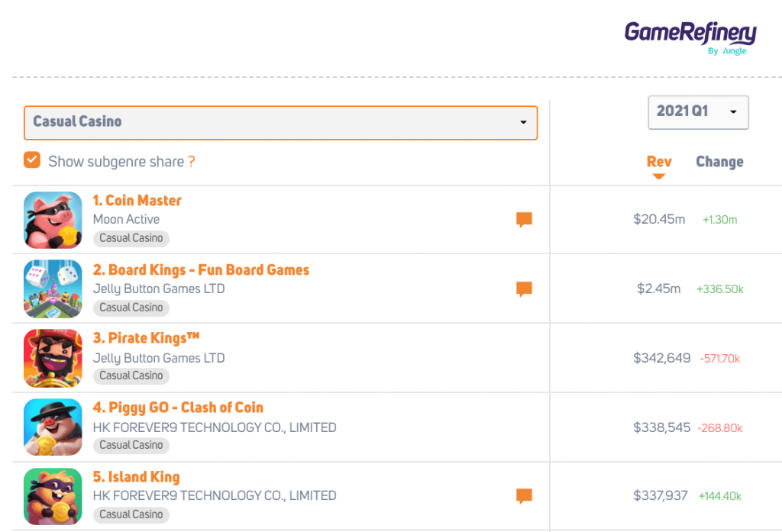Sort the list by Rev column

click(x=659, y=162)
